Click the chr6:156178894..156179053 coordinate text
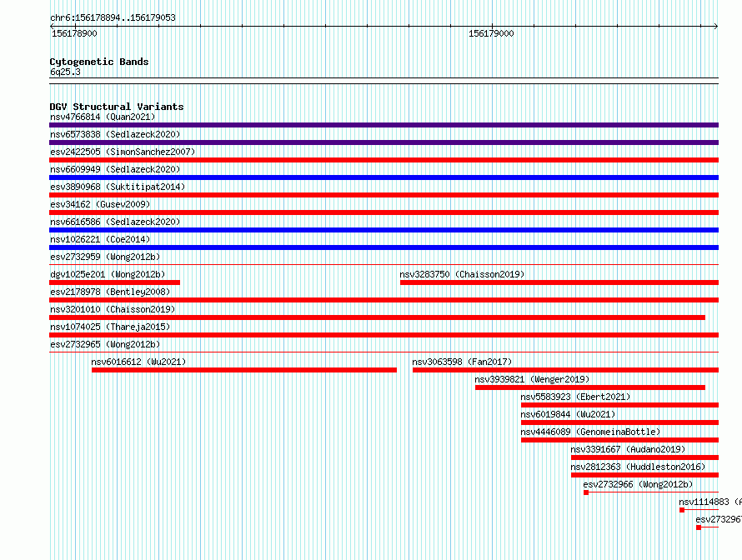The image size is (742, 560). [113, 17]
